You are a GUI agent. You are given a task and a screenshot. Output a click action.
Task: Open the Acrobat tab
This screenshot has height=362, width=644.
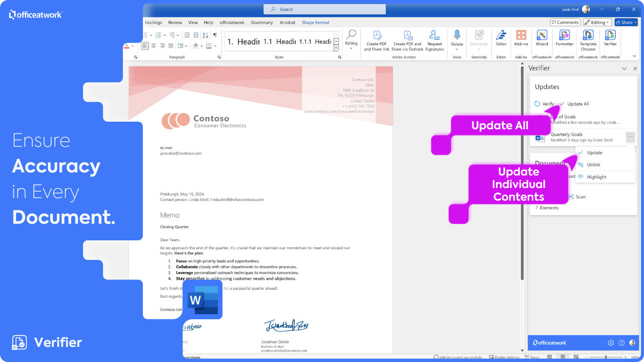pyautogui.click(x=288, y=23)
